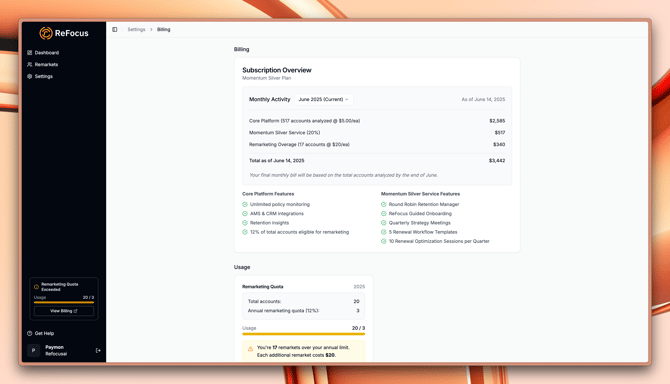Click 'As of June 14, 2025' text
The image size is (670, 384).
[483, 99]
